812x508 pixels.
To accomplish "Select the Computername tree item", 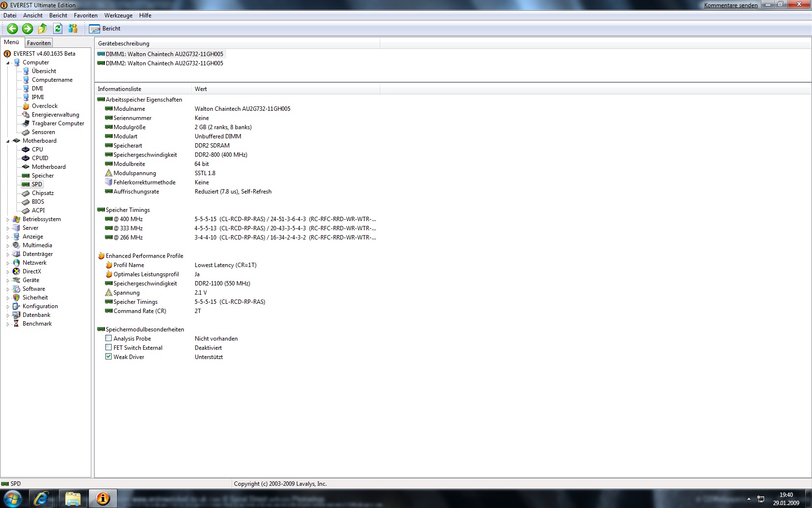I will pyautogui.click(x=52, y=80).
